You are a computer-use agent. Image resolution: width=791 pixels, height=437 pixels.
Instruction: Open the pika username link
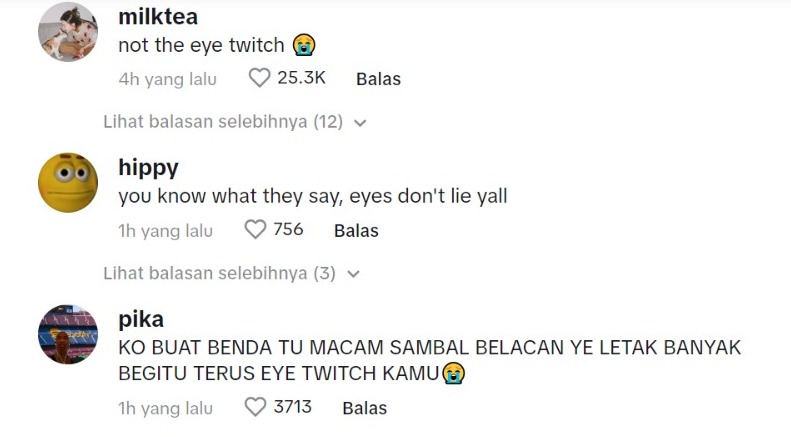[x=141, y=320]
